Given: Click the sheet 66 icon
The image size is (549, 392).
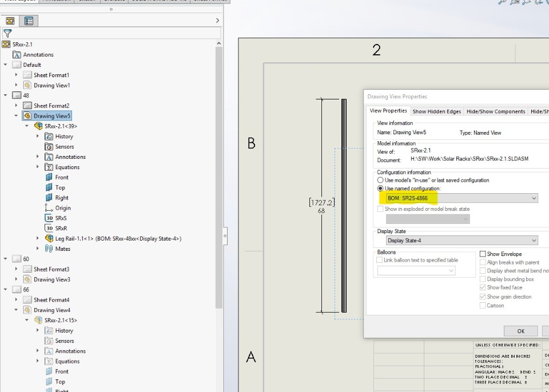Looking at the screenshot, I should pyautogui.click(x=17, y=290).
